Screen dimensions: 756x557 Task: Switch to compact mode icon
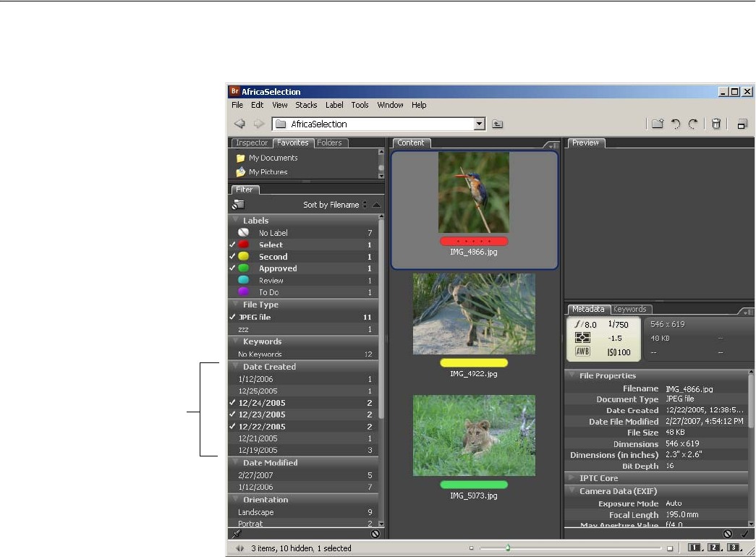[742, 124]
